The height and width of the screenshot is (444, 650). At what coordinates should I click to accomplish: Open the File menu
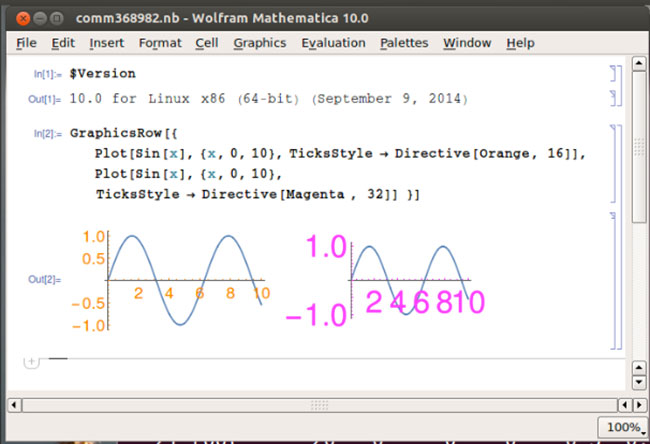coord(26,43)
